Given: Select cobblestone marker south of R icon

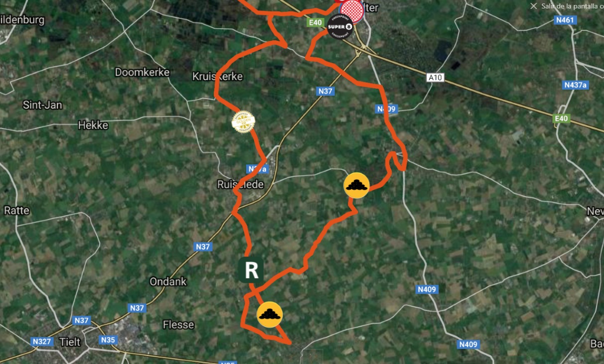Looking at the screenshot, I should coord(270,315).
